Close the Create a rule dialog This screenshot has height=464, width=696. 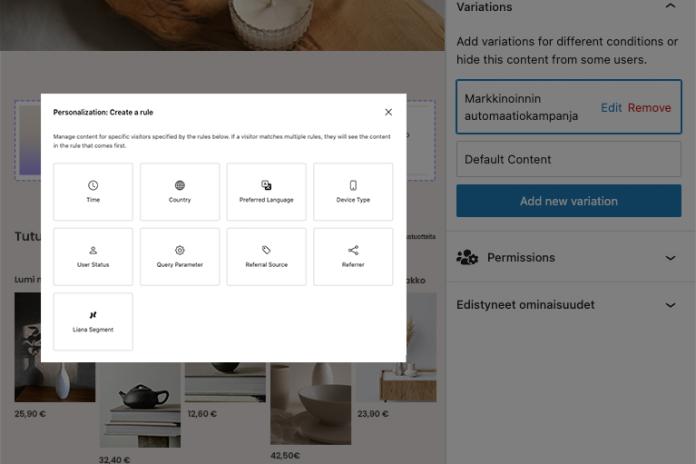pos(388,112)
